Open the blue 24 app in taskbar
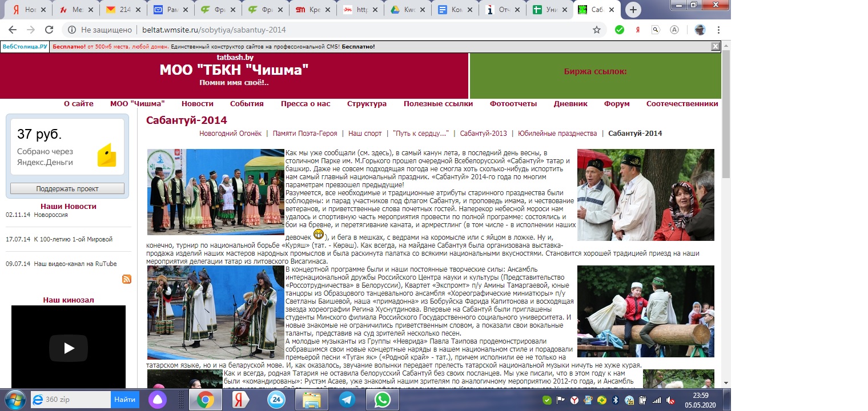The height and width of the screenshot is (411, 868). pos(276,399)
